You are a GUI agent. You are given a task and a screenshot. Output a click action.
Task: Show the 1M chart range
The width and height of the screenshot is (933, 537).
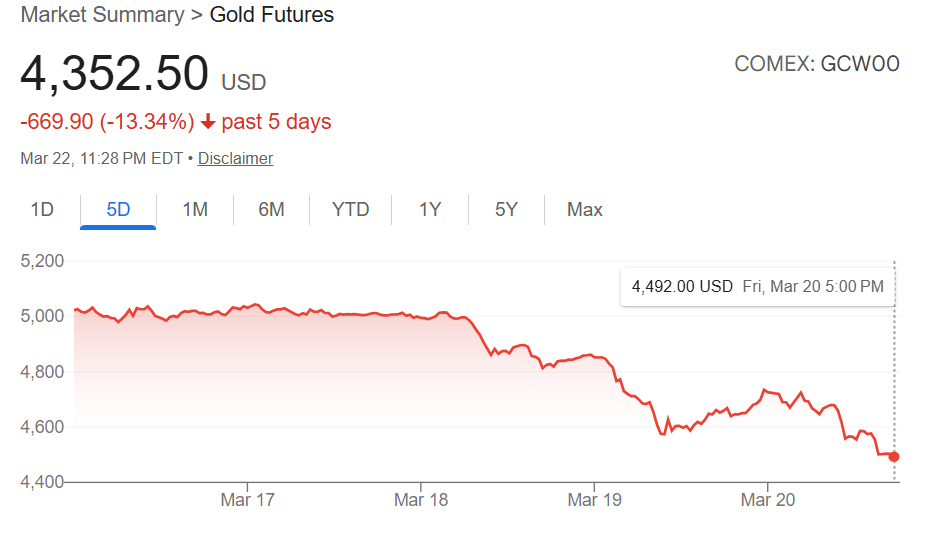[195, 209]
